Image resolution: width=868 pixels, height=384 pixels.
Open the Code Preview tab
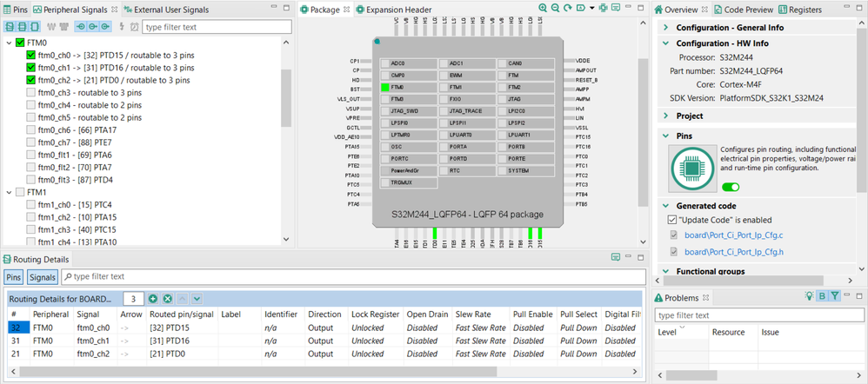tap(744, 10)
